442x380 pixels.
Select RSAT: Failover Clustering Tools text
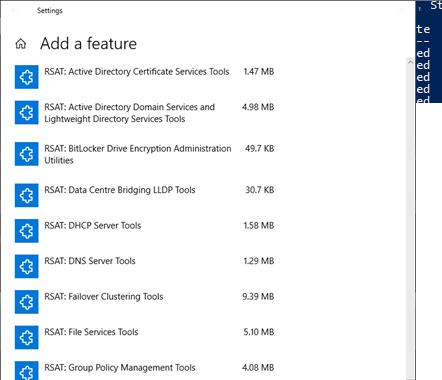click(104, 297)
